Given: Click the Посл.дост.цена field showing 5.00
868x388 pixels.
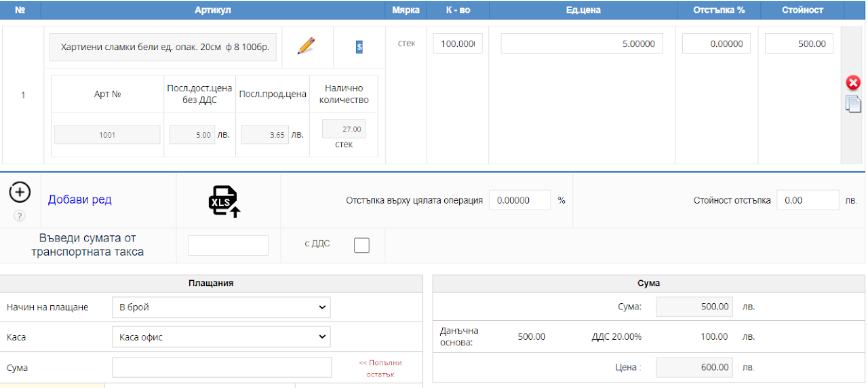Looking at the screenshot, I should (x=192, y=135).
